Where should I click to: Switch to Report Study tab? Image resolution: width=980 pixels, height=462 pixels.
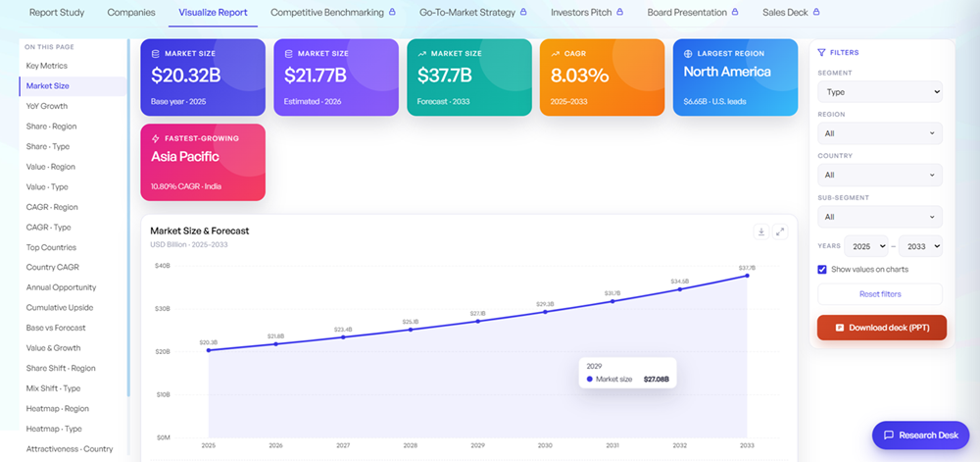57,13
